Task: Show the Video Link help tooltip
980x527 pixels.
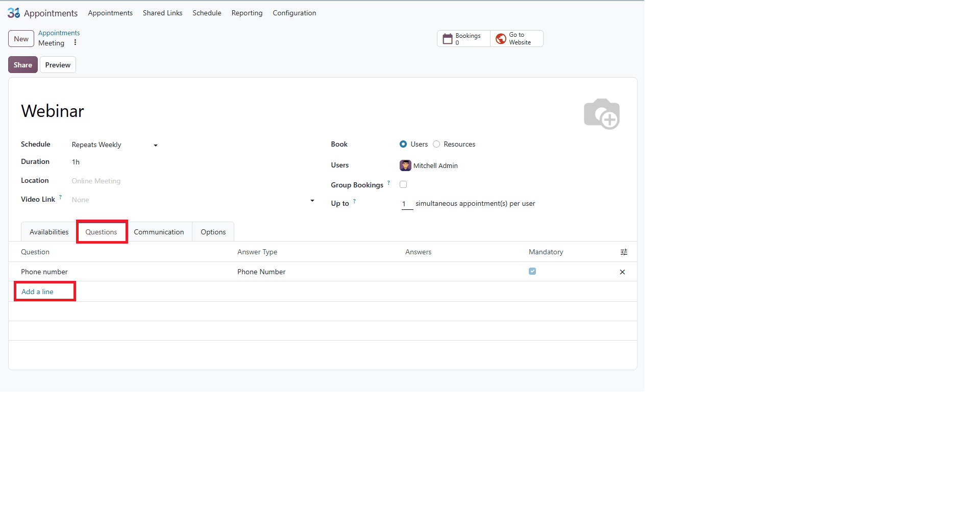Action: point(60,197)
